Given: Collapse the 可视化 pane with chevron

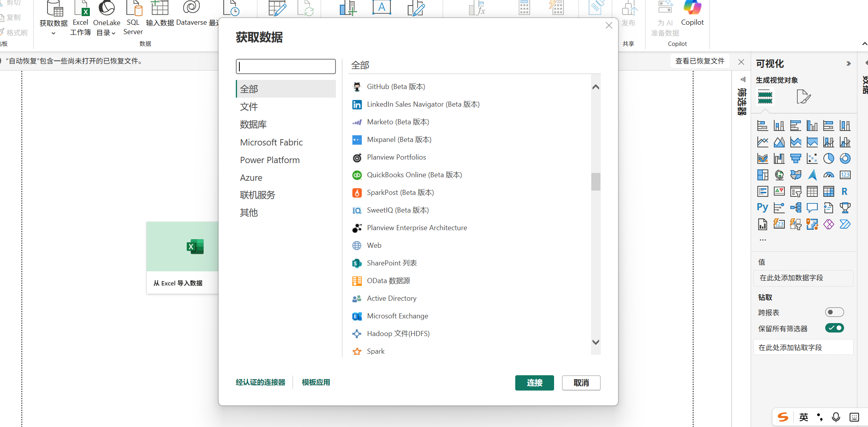Looking at the screenshot, I should coord(848,64).
